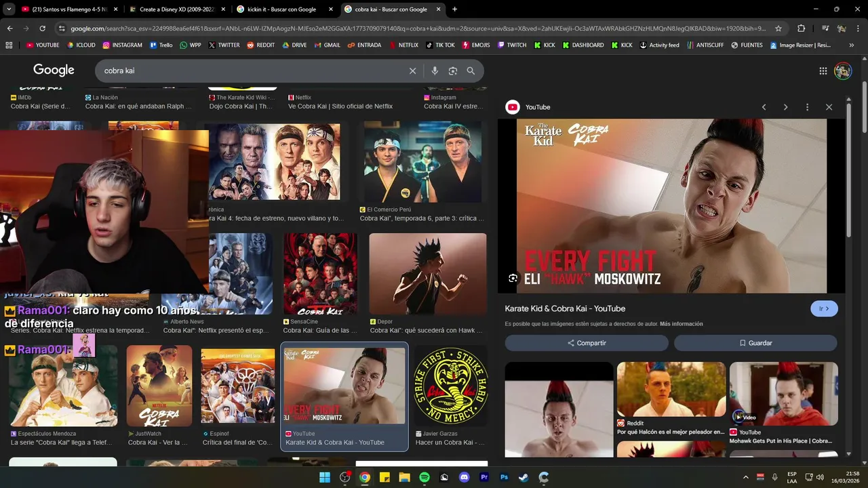Open the TWITTER bookmark
868x488 pixels.
[224, 45]
